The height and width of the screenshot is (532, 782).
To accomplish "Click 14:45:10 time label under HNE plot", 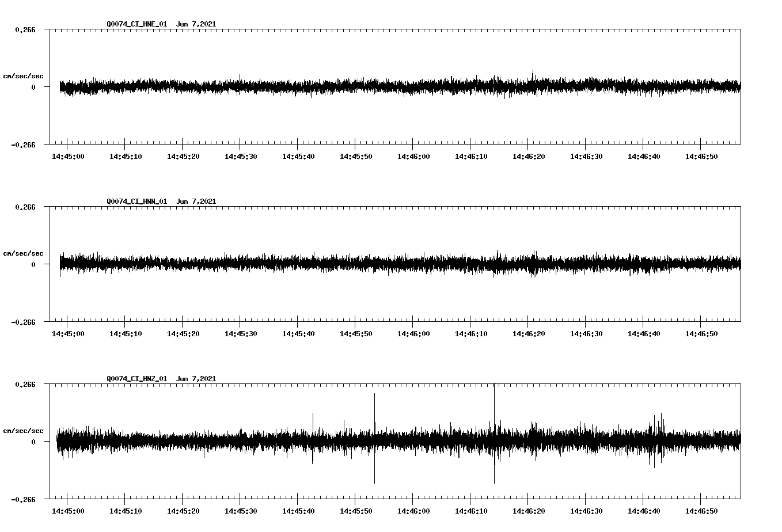I will click(126, 157).
